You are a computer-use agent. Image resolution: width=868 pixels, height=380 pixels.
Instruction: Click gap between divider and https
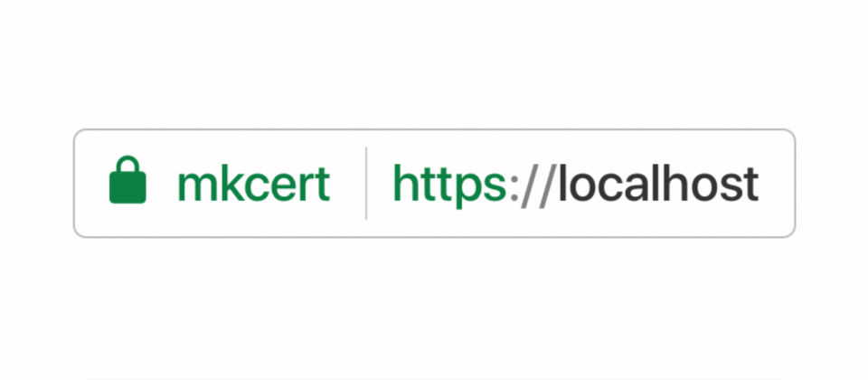click(381, 184)
